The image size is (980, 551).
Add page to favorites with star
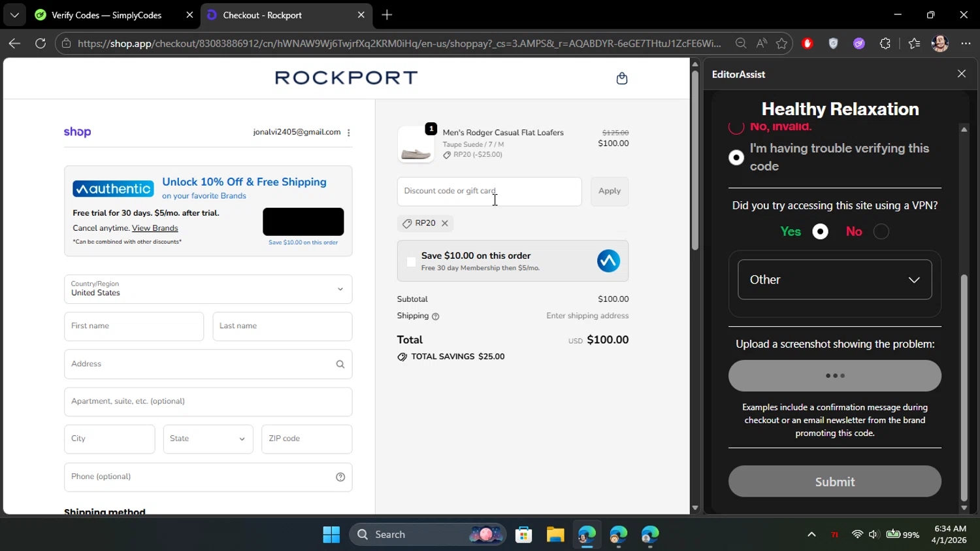[782, 43]
